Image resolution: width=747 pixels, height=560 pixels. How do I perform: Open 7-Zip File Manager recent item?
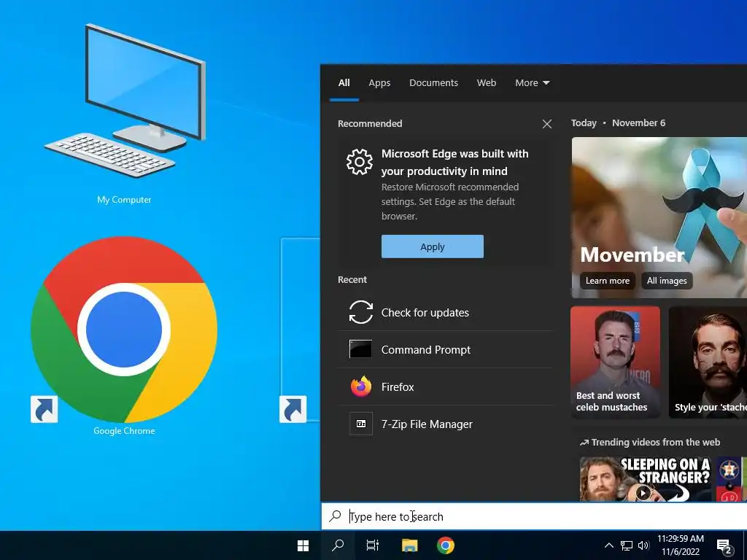coord(446,424)
